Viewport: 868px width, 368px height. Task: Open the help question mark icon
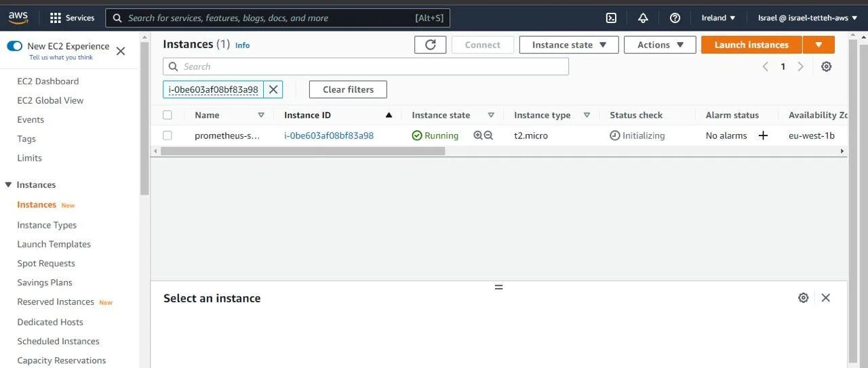(x=675, y=18)
